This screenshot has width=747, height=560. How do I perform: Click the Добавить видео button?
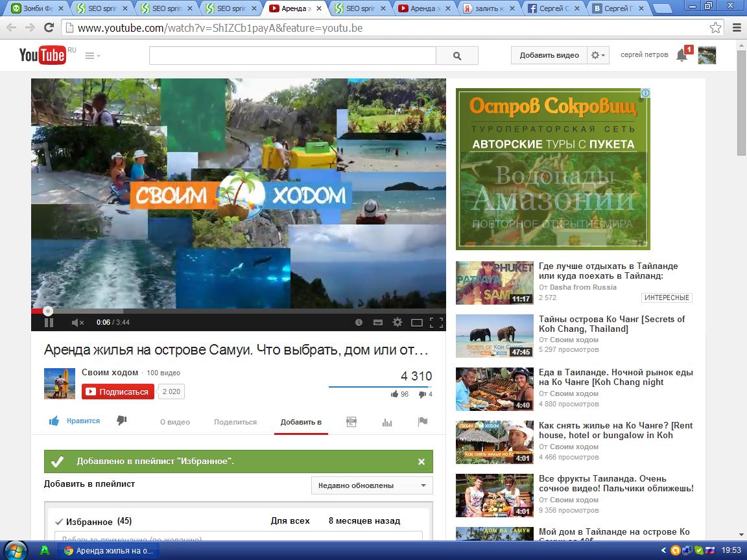549,55
